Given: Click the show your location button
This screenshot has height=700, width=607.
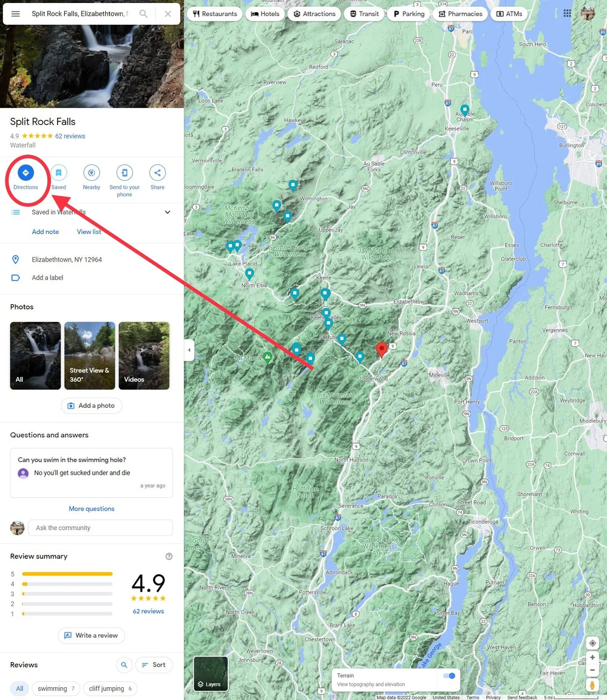Looking at the screenshot, I should [592, 644].
